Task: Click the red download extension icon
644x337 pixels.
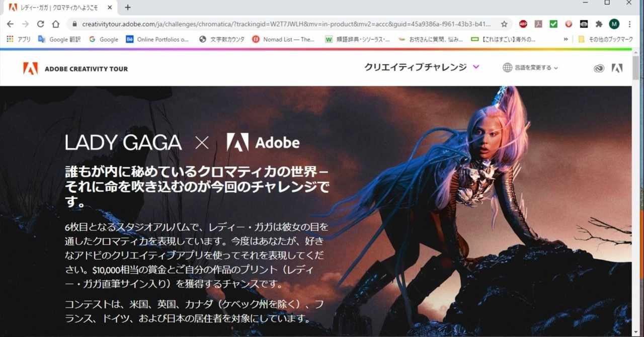Action: click(x=569, y=24)
